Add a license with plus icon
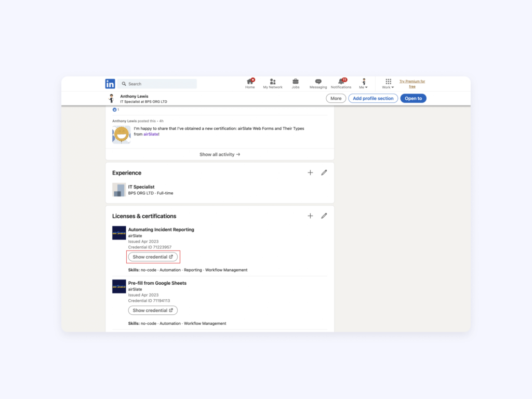The height and width of the screenshot is (399, 532). [310, 216]
